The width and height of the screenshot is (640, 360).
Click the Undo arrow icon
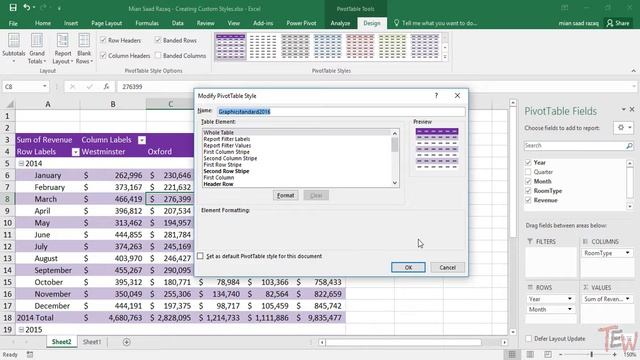[x=27, y=8]
